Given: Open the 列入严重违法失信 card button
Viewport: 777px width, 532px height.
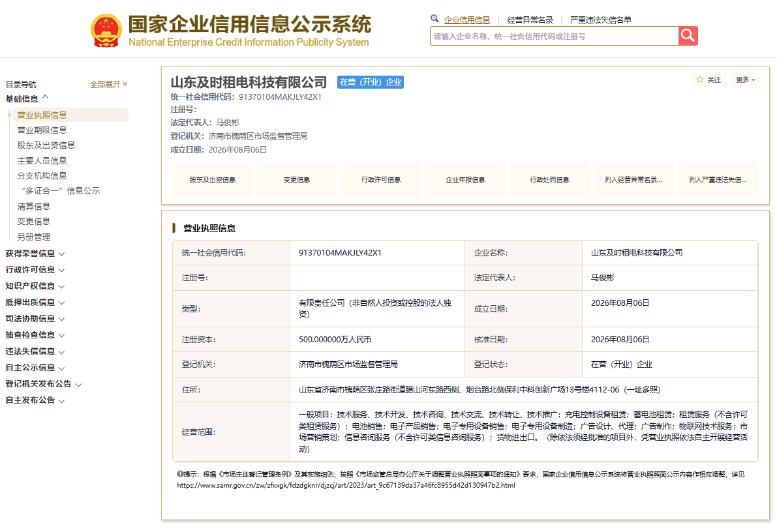Looking at the screenshot, I should click(718, 180).
